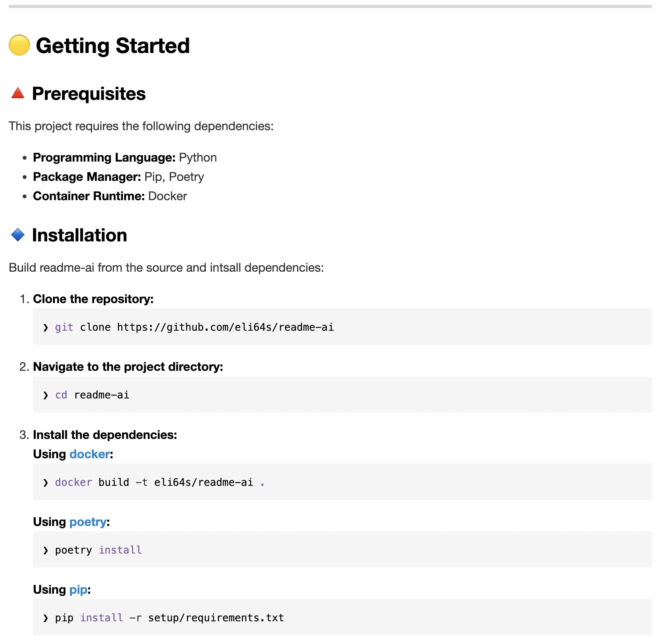The image size is (660, 644).
Task: Click the GitHub URL in the clone command
Action: tap(225, 327)
